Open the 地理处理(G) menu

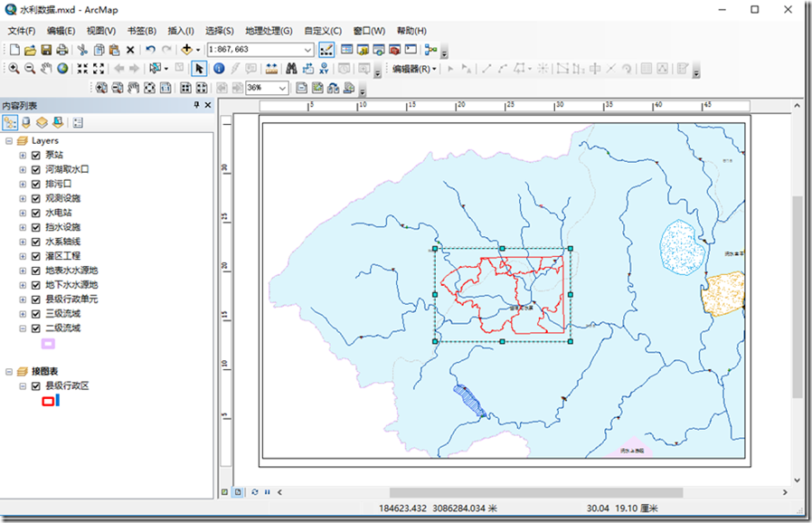coord(269,31)
